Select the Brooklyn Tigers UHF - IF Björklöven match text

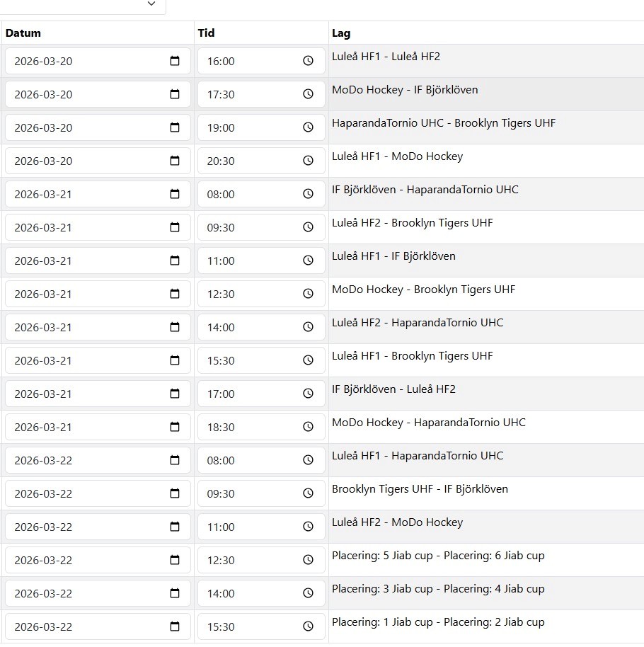[x=420, y=489]
